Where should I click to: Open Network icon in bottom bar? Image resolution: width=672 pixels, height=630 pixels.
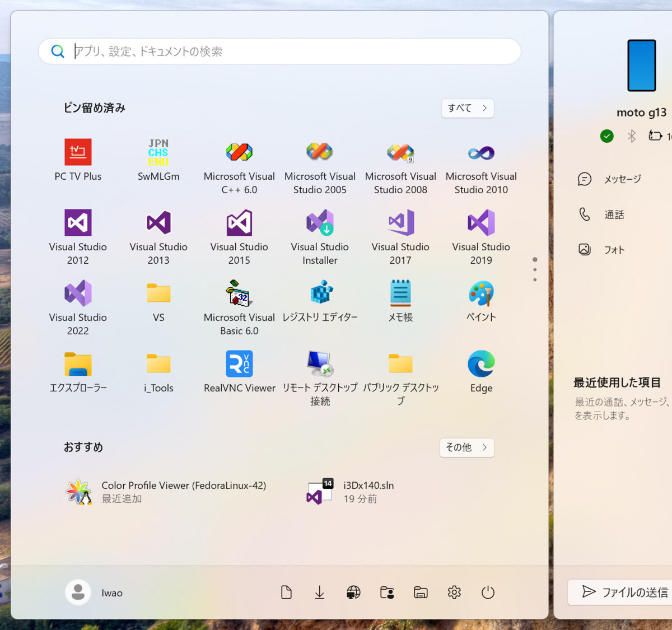pos(353,592)
